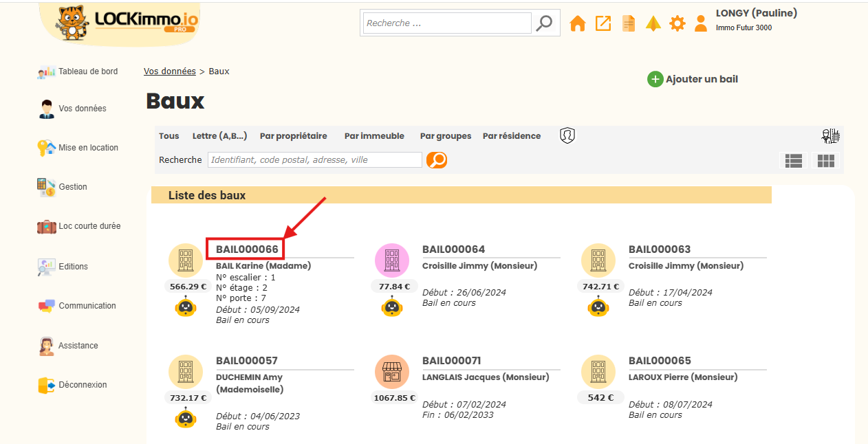
Task: Click the robot icon under BAIL000057 amount
Action: (x=186, y=417)
